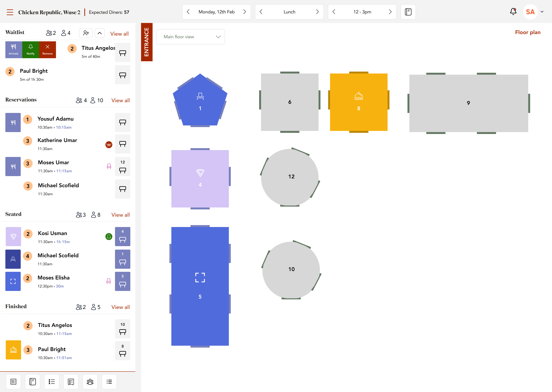Expand the SA user account dropdown arrow
Screen dimensions: 552x392
[x=542, y=12]
